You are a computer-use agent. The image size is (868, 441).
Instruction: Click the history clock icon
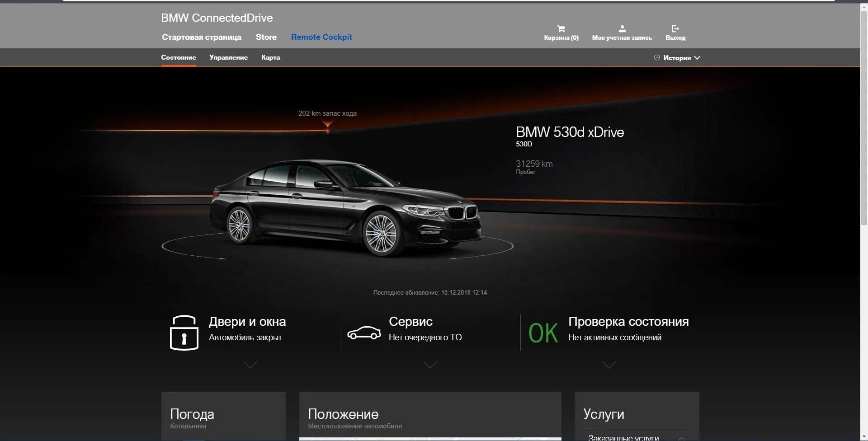(657, 57)
